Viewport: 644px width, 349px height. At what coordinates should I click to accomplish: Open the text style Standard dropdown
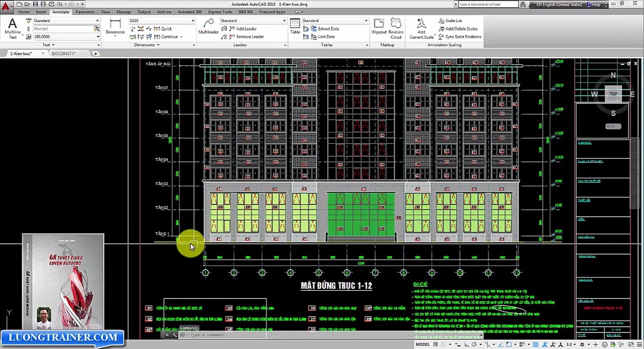(97, 21)
